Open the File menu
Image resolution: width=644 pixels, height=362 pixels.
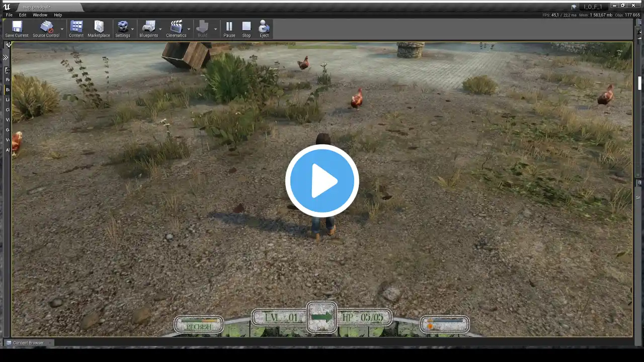pos(9,15)
